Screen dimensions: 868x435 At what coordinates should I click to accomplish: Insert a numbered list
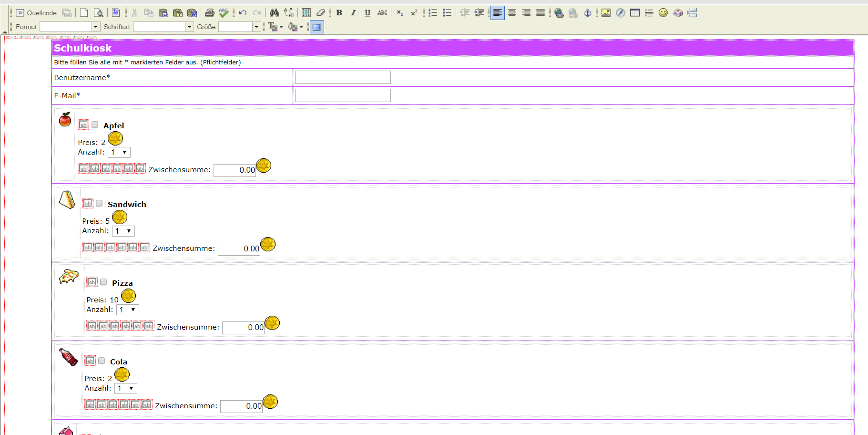click(x=433, y=13)
